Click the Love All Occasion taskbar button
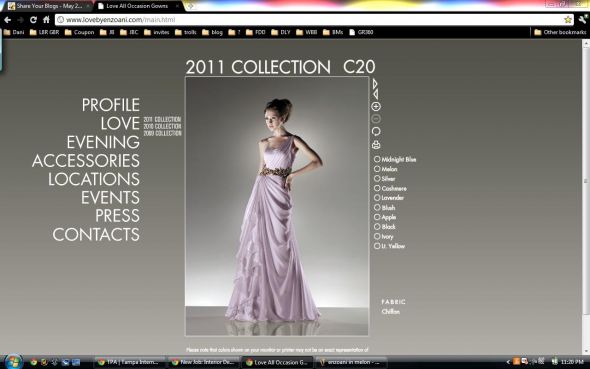Viewport: 590px width, 369px height. (x=277, y=362)
